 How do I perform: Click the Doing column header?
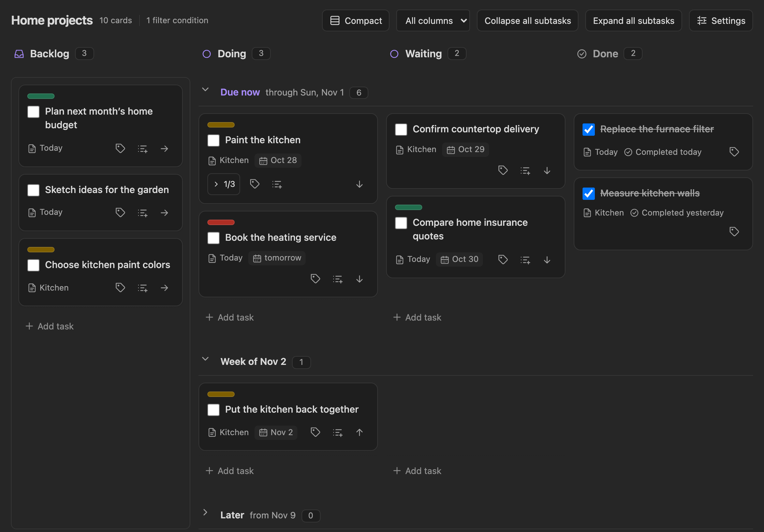coord(232,54)
